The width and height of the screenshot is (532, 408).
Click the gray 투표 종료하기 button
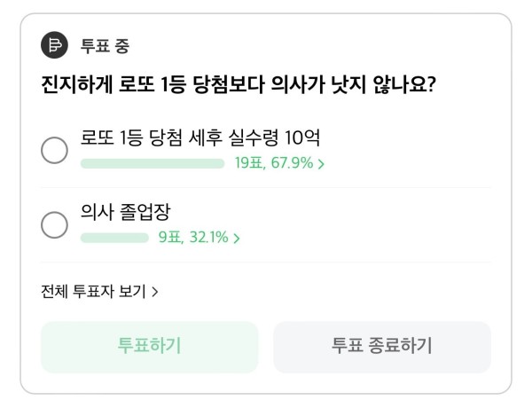pyautogui.click(x=382, y=347)
